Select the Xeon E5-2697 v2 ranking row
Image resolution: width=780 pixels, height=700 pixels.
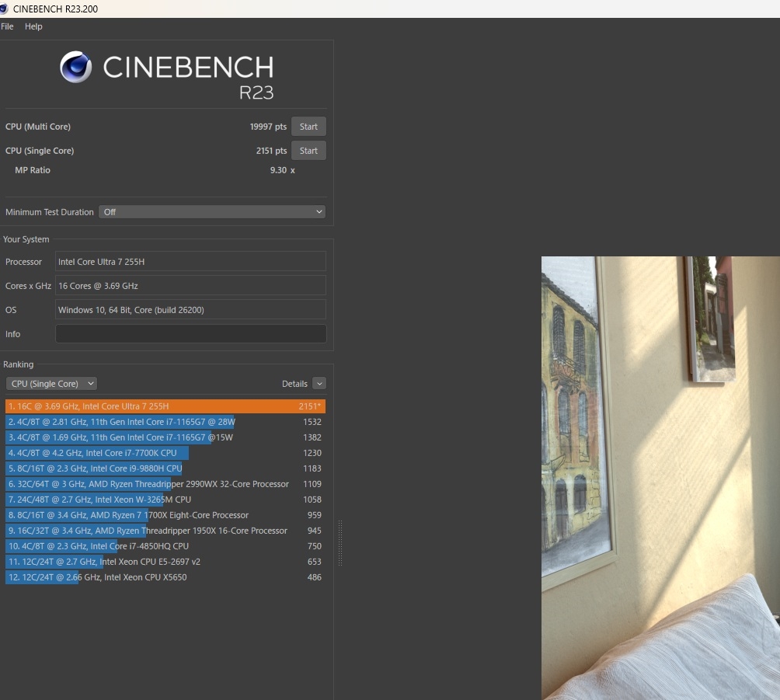tap(165, 562)
